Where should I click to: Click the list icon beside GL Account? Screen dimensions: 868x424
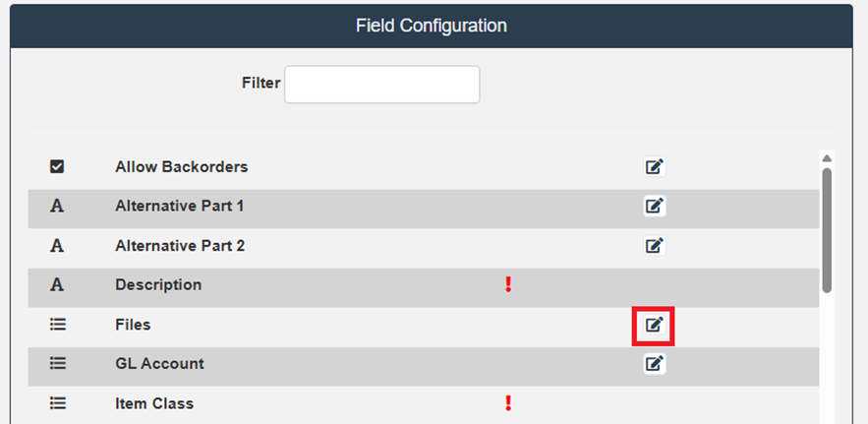[57, 364]
